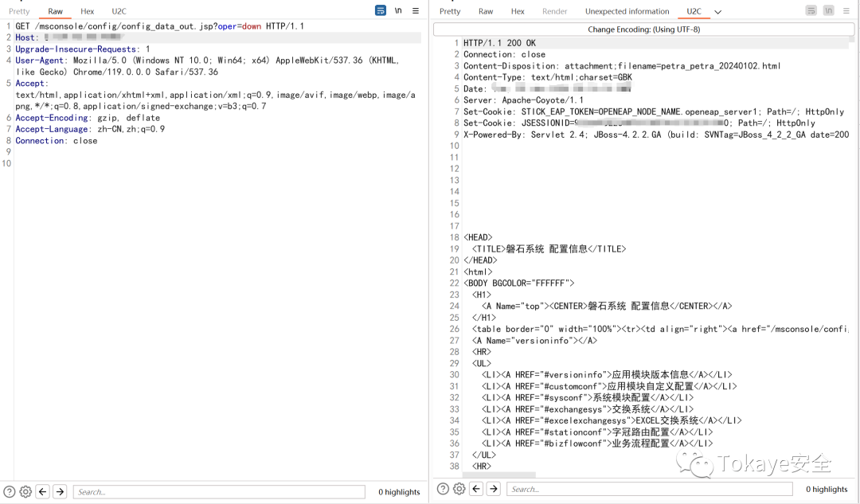Screen dimensions: 860x504
Task: Open help icon below response panel
Action: click(x=444, y=489)
